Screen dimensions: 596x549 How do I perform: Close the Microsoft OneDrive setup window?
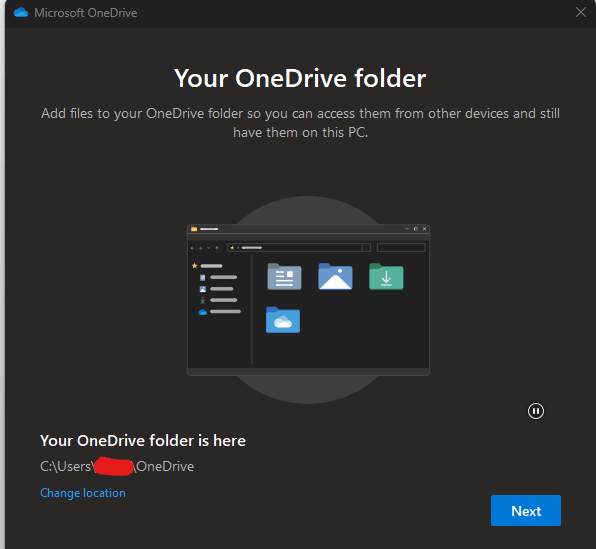click(580, 12)
